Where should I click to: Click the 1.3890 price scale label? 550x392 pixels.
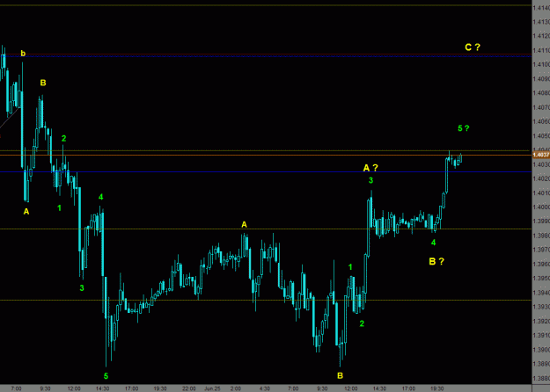[x=541, y=364]
